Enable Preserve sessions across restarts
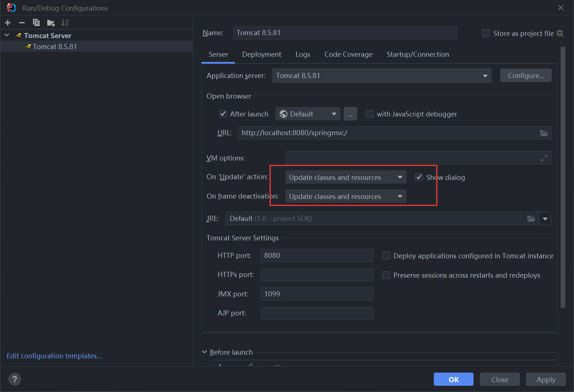Viewport: 574px width, 392px height. (x=386, y=275)
